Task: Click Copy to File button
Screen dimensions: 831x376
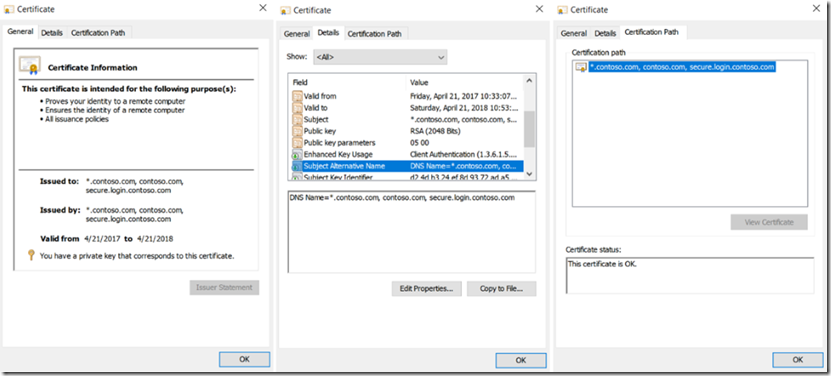Action: tap(501, 288)
